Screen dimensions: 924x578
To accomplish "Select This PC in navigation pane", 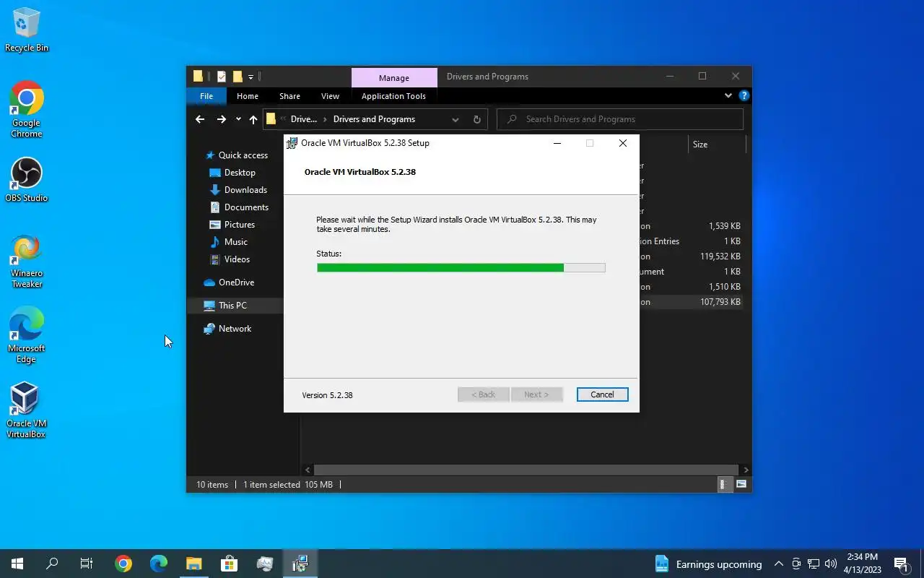I will tap(232, 306).
